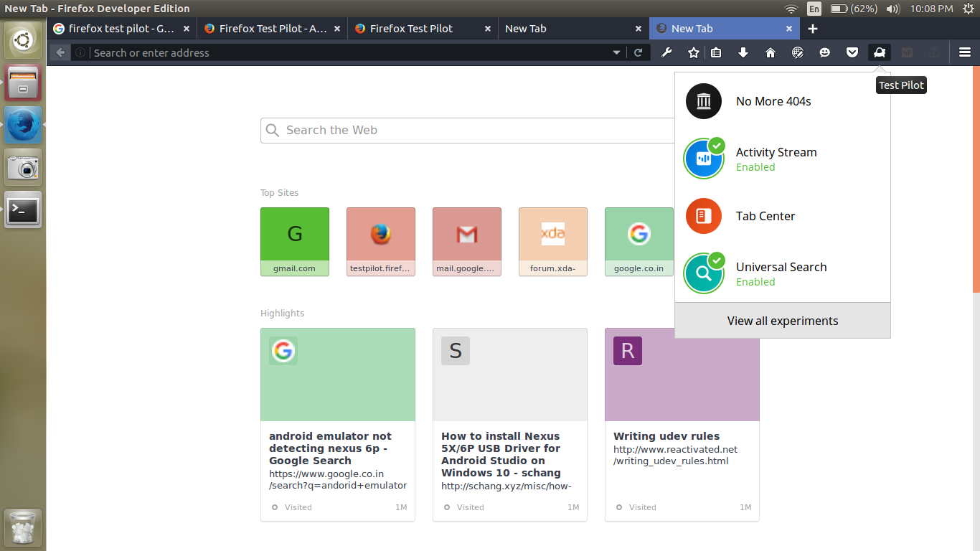Open the volume sound indicator
The height and width of the screenshot is (551, 980).
click(x=892, y=9)
